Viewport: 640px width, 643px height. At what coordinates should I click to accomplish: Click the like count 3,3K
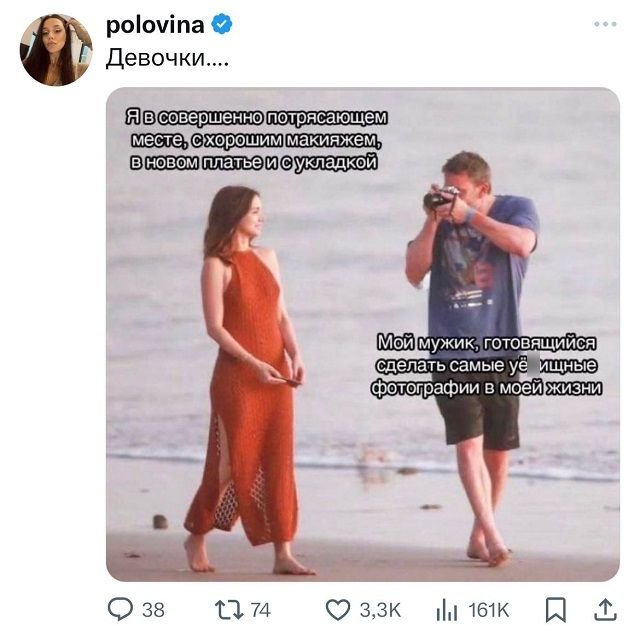pyautogui.click(x=380, y=609)
